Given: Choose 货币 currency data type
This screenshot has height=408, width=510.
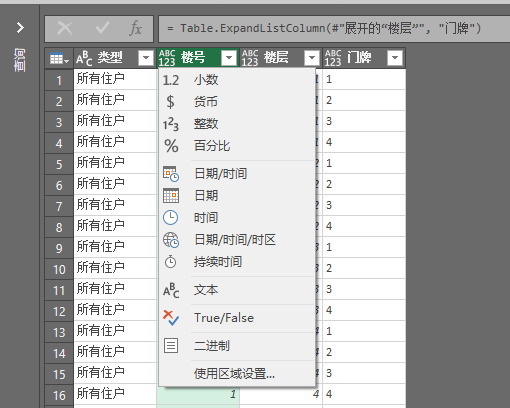Looking at the screenshot, I should coord(237,102).
